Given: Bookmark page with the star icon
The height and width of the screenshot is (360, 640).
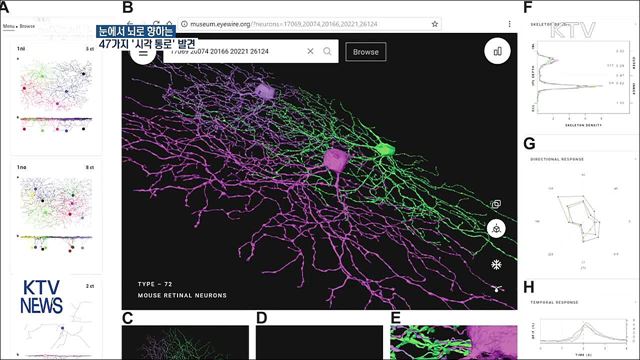Looking at the screenshot, I should click(435, 24).
